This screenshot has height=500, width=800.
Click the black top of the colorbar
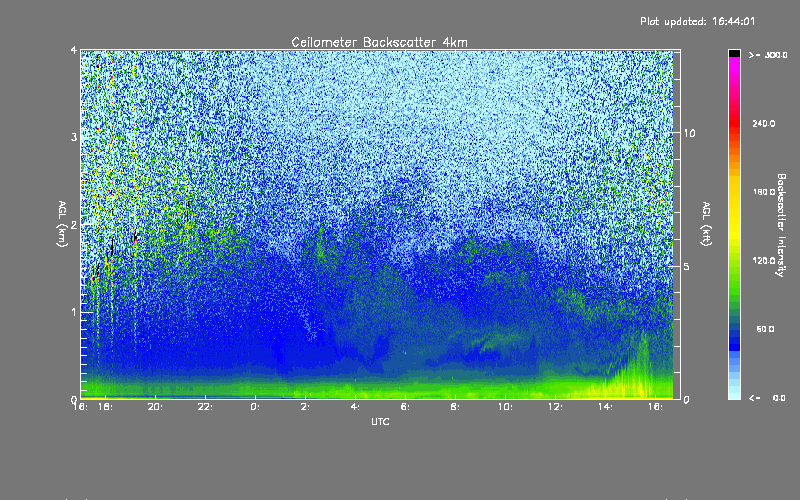pos(734,53)
